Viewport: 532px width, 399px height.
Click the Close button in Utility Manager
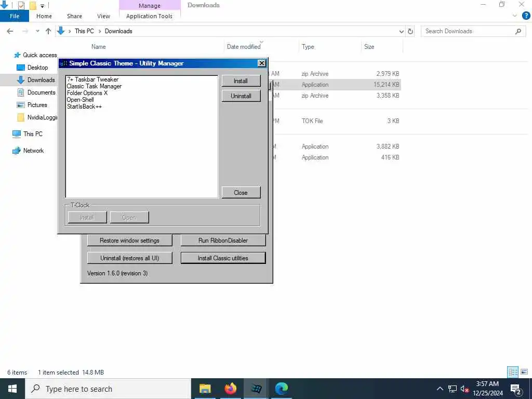241,193
